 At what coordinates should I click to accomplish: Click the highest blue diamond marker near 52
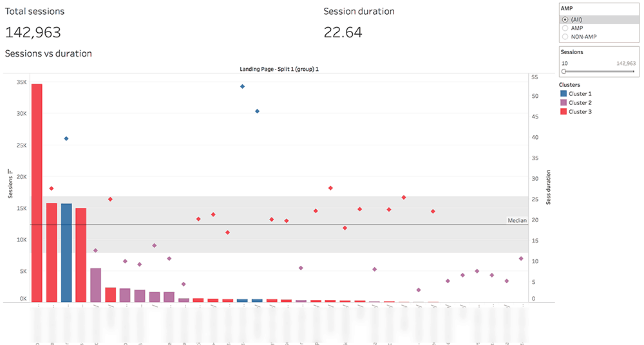pos(242,87)
